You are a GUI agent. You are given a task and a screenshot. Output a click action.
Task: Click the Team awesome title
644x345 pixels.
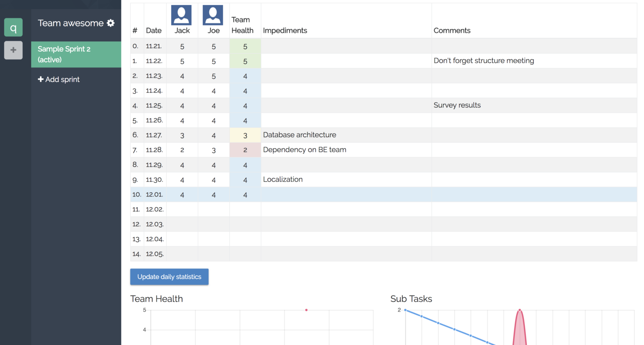pyautogui.click(x=71, y=23)
